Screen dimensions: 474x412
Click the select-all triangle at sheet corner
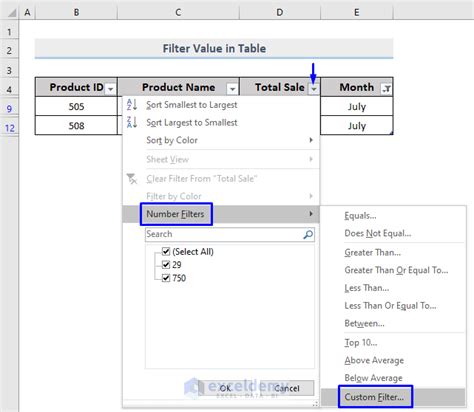tap(12, 13)
